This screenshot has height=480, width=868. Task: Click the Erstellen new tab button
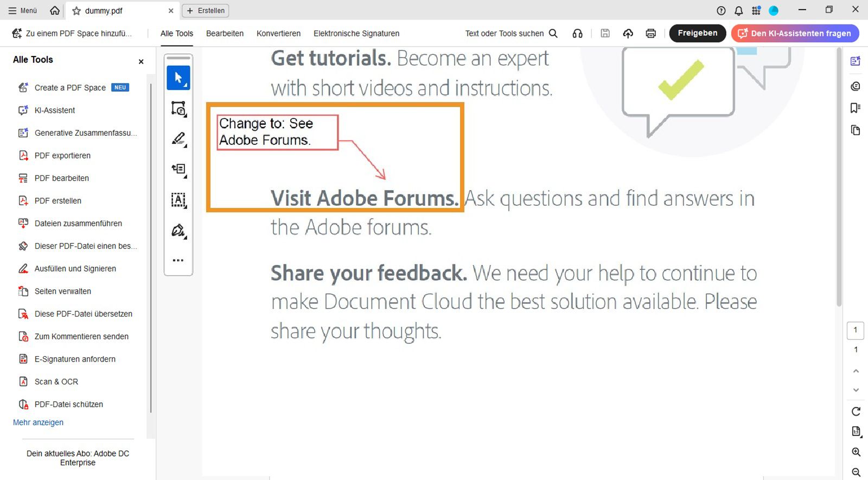click(206, 10)
